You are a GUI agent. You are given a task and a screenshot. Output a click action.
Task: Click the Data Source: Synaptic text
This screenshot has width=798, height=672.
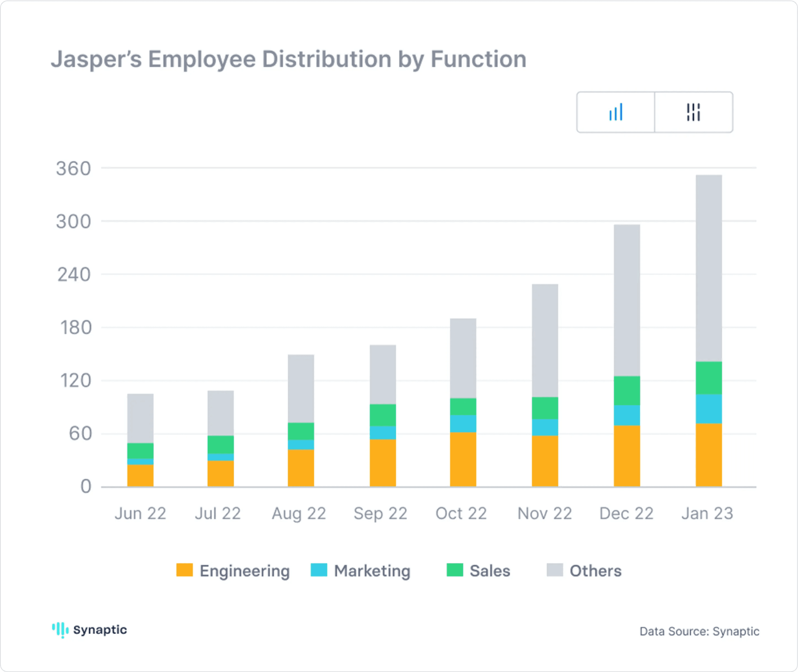[x=699, y=631]
